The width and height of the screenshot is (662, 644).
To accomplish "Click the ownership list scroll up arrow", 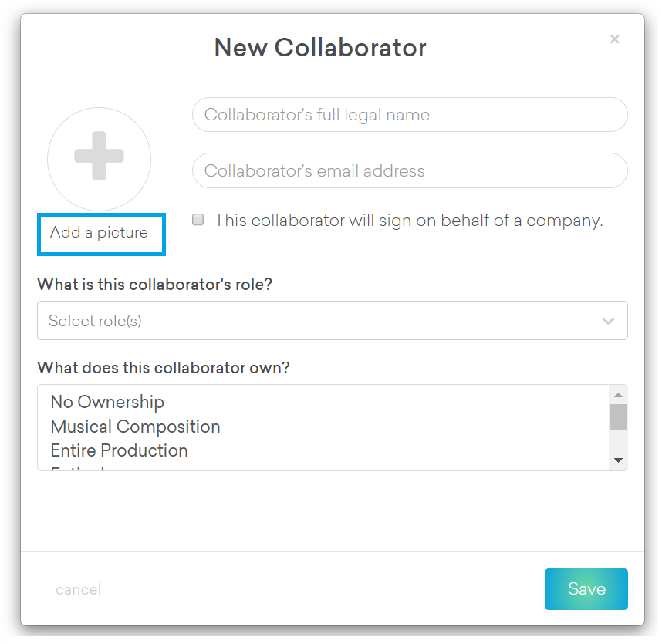I will click(618, 395).
